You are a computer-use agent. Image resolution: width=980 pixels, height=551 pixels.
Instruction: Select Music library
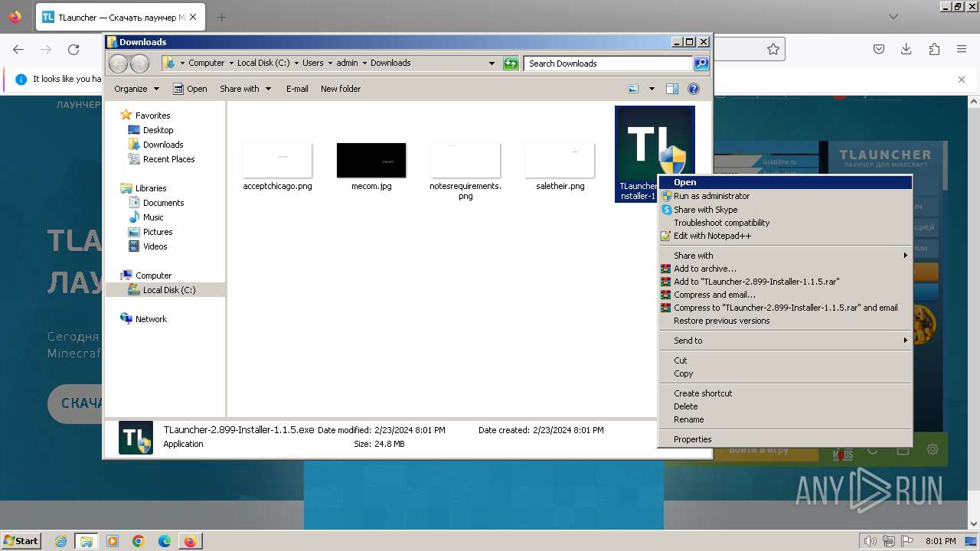[x=153, y=217]
